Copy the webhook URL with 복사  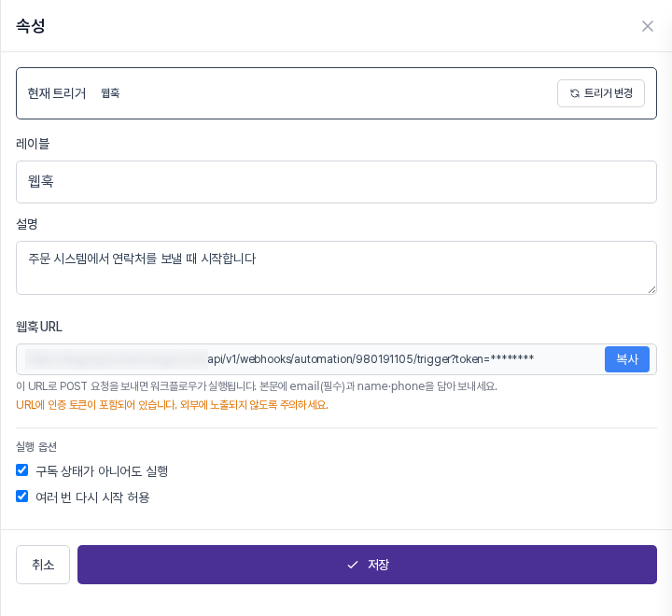click(626, 359)
